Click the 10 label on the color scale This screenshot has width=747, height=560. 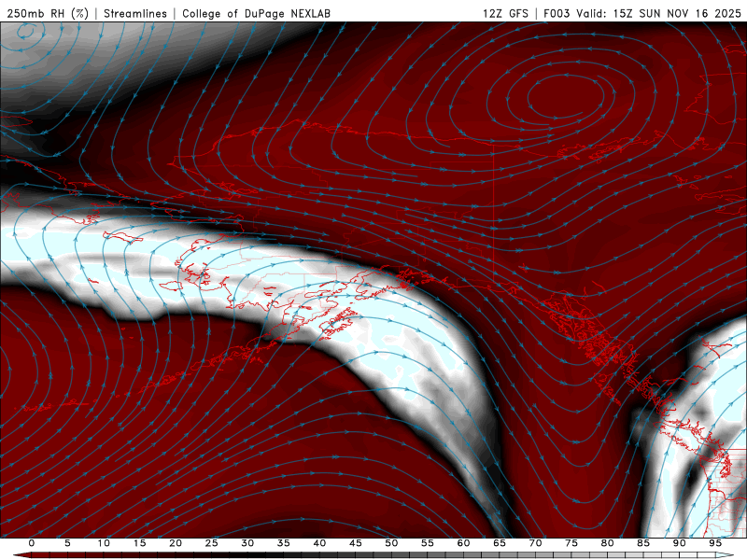tap(104, 543)
